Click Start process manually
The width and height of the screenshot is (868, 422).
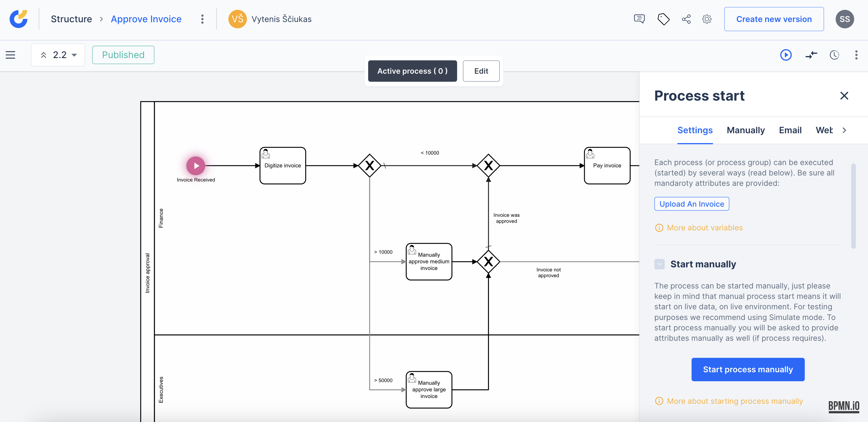pos(748,369)
